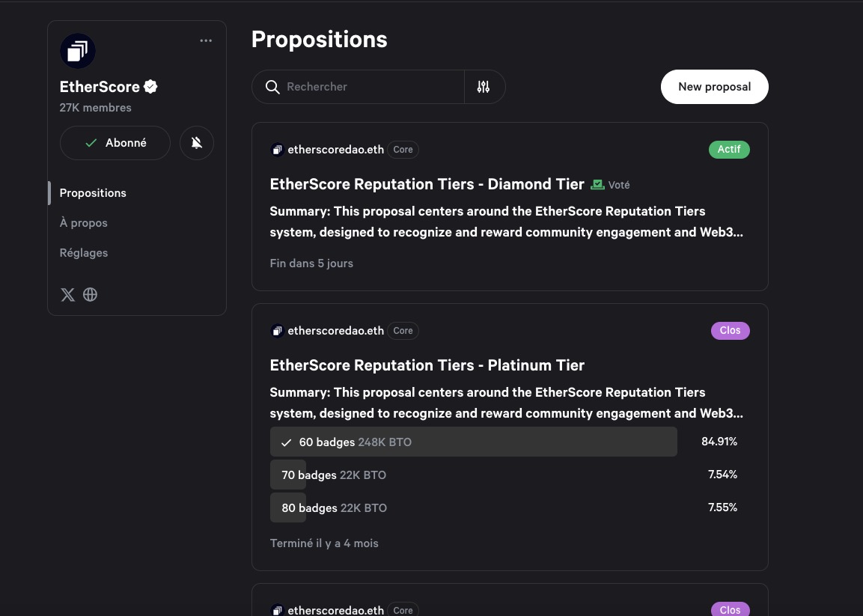Open the proposal filter sliders icon
This screenshot has height=616, width=863.
click(x=484, y=87)
